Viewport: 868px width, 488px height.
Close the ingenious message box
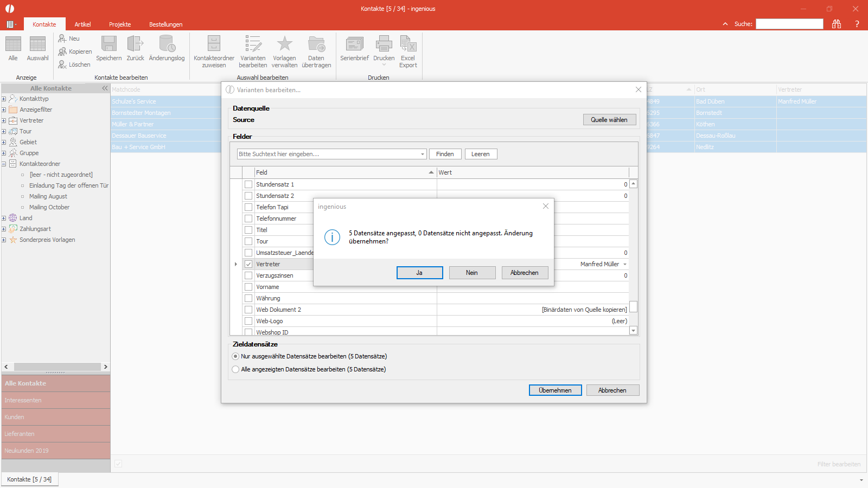click(546, 206)
